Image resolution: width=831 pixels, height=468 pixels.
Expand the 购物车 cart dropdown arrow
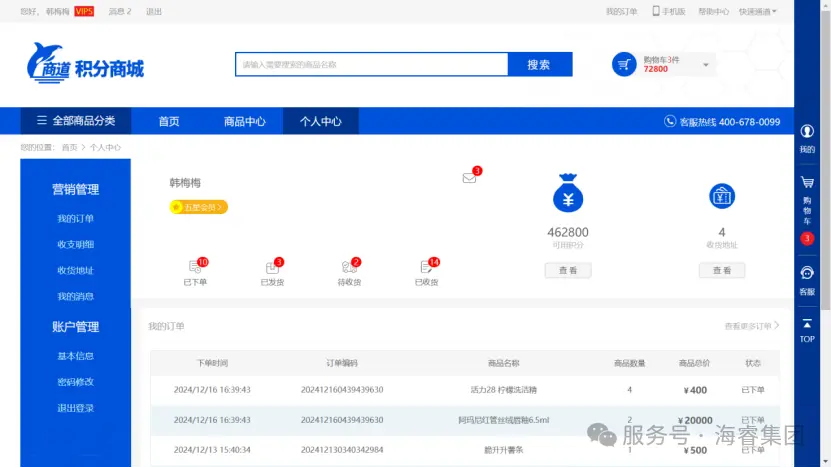(x=706, y=65)
